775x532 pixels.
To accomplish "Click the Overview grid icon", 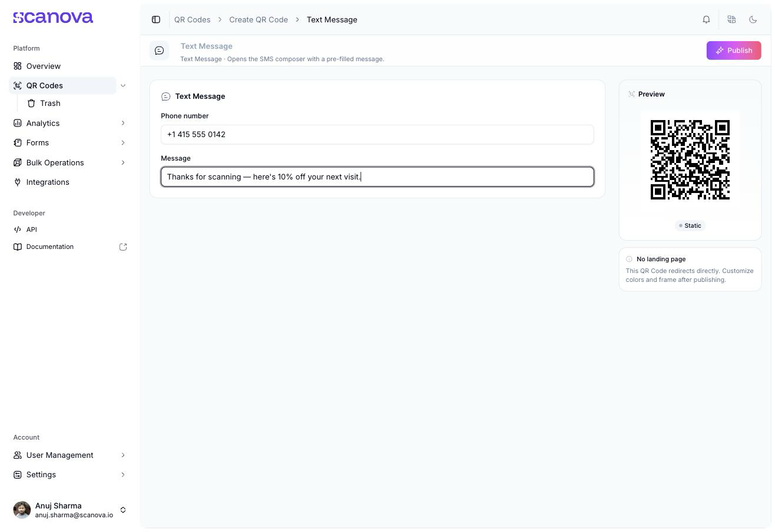I will coord(18,66).
